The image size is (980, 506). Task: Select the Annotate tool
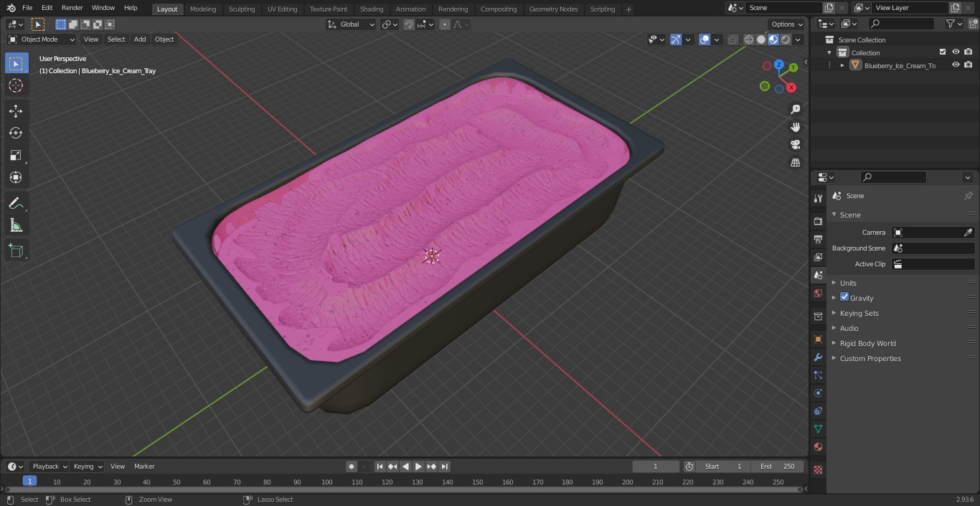click(x=16, y=203)
